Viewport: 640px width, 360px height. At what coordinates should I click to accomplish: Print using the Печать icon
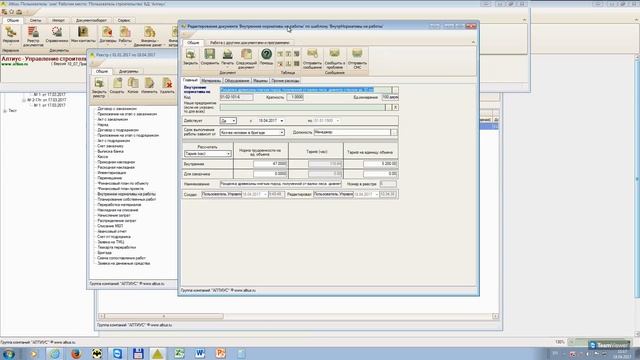[x=227, y=57]
